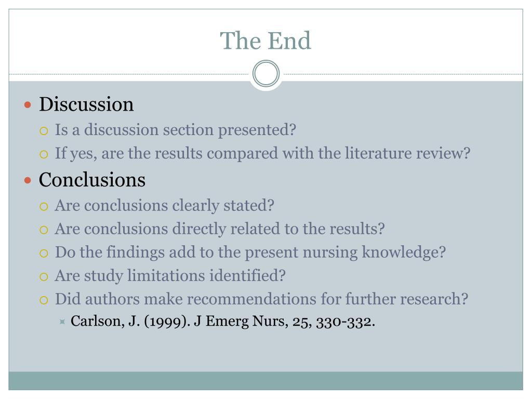The width and height of the screenshot is (532, 399).
Task: Click 'Are conclusions clearly stated?' text
Action: tap(165, 206)
